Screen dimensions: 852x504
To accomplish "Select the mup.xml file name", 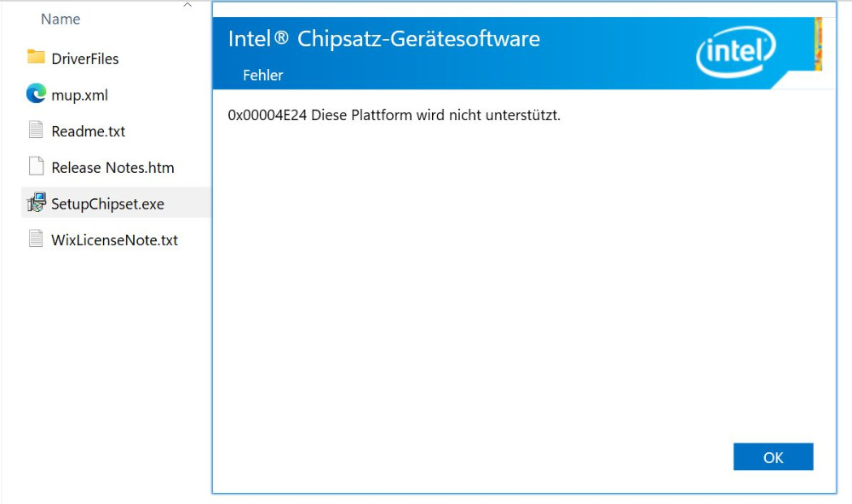I will (80, 95).
